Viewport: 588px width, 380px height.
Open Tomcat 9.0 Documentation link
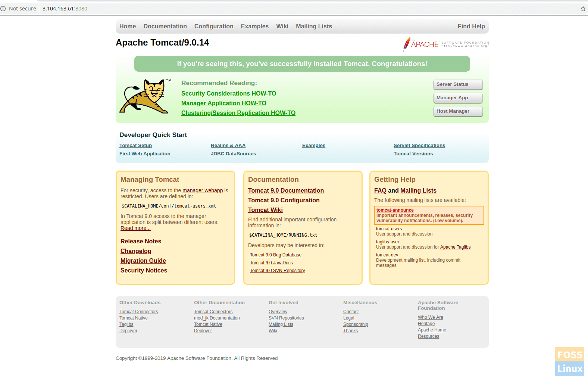pyautogui.click(x=286, y=191)
